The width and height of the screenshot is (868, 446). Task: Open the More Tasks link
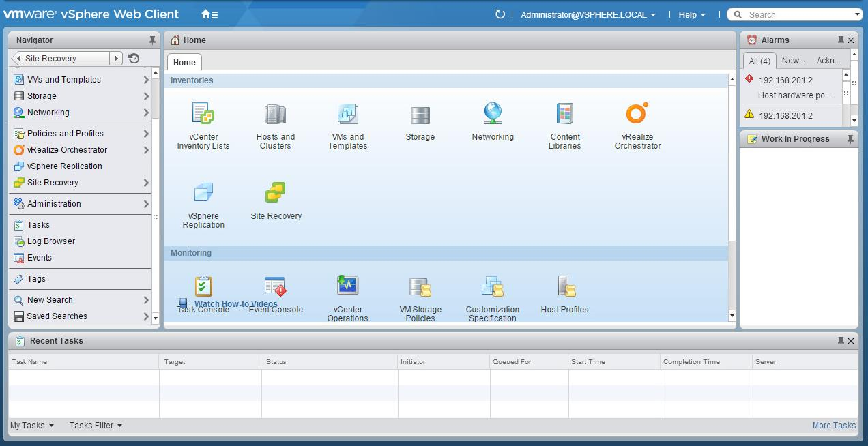point(834,426)
